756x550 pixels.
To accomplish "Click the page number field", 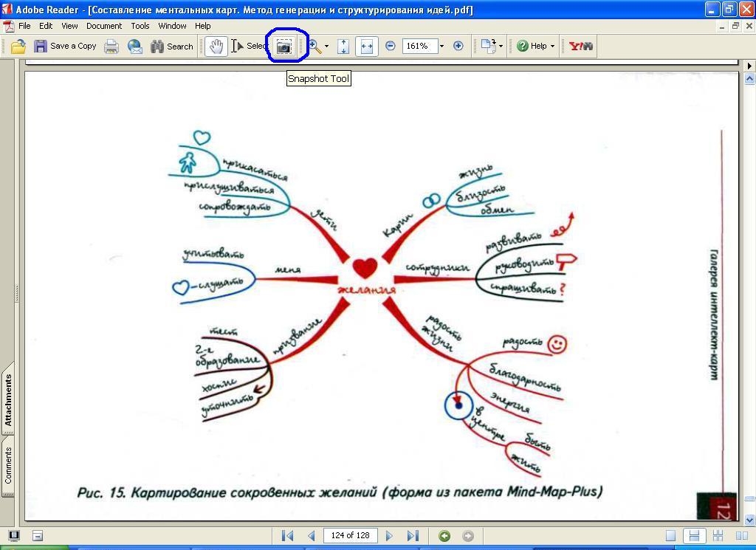I will pyautogui.click(x=350, y=536).
